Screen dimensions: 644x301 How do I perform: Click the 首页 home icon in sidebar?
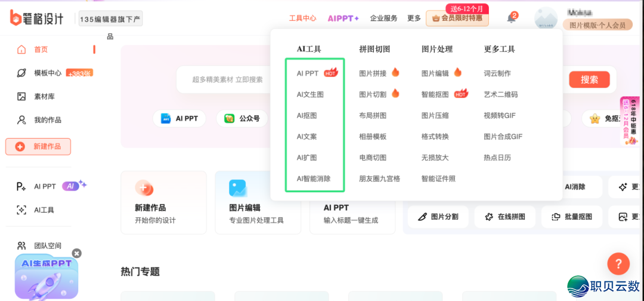tap(22, 50)
